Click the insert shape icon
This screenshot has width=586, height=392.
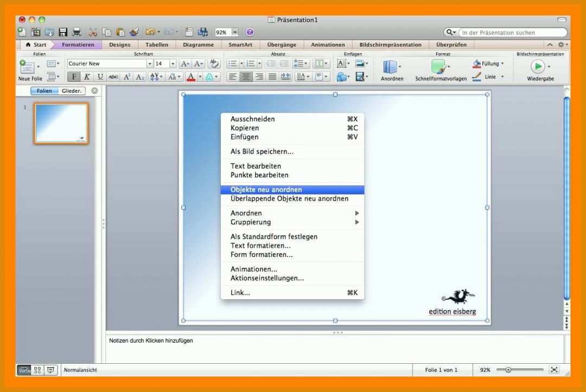[x=341, y=77]
